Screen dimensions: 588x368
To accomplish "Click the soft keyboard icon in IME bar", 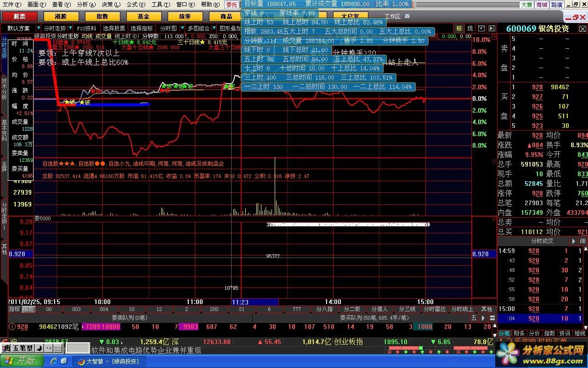I will (x=57, y=348).
